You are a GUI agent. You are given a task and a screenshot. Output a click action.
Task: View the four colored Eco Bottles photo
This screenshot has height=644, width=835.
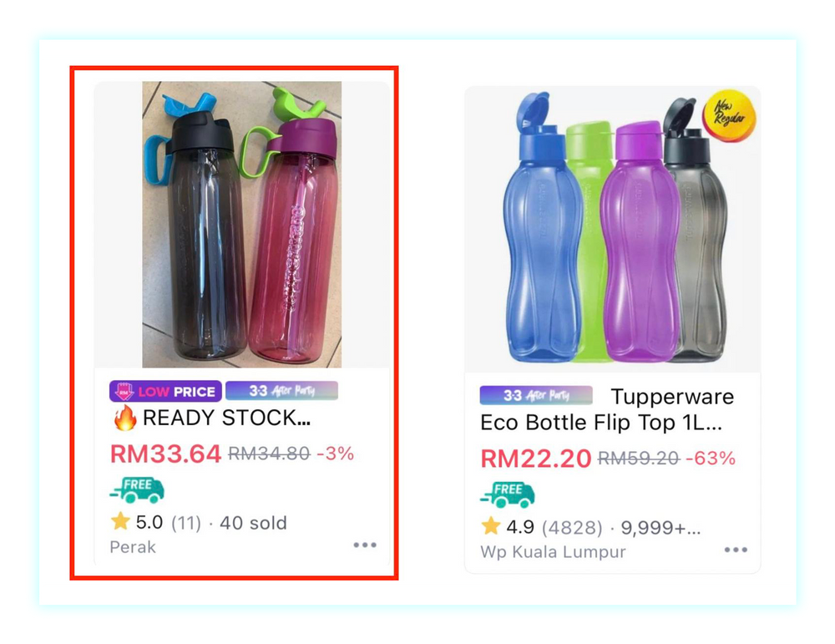click(612, 229)
